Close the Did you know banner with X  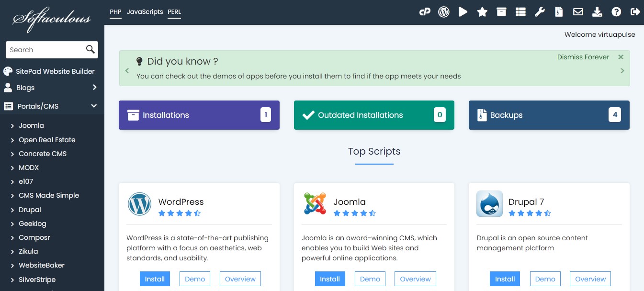(x=621, y=57)
